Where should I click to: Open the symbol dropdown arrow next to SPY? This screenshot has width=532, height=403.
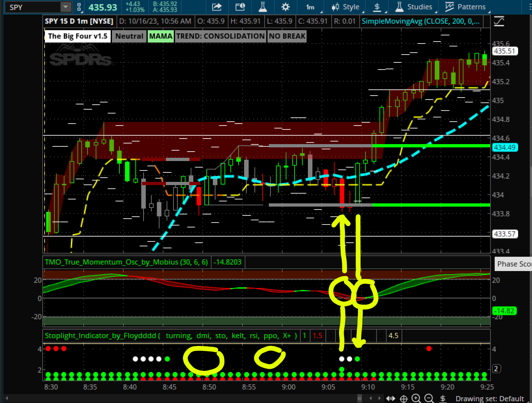pyautogui.click(x=66, y=7)
